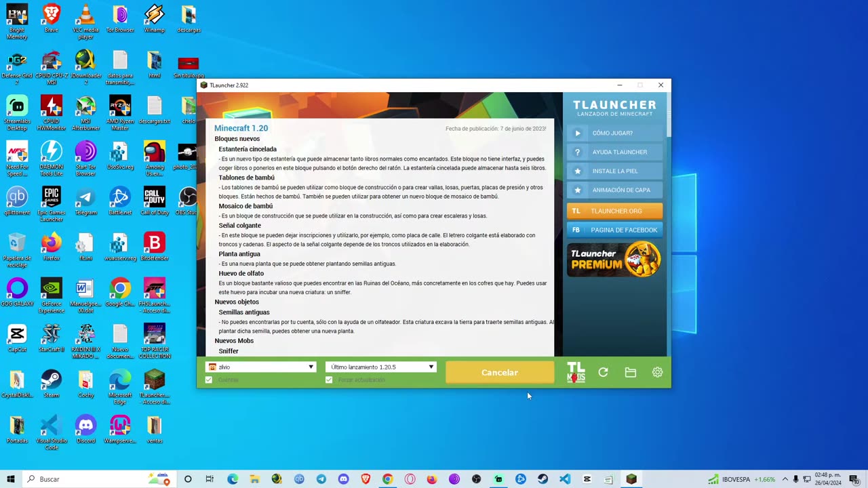Open Streamlabs Desktop shortcut
This screenshot has height=488, width=868.
[17, 113]
